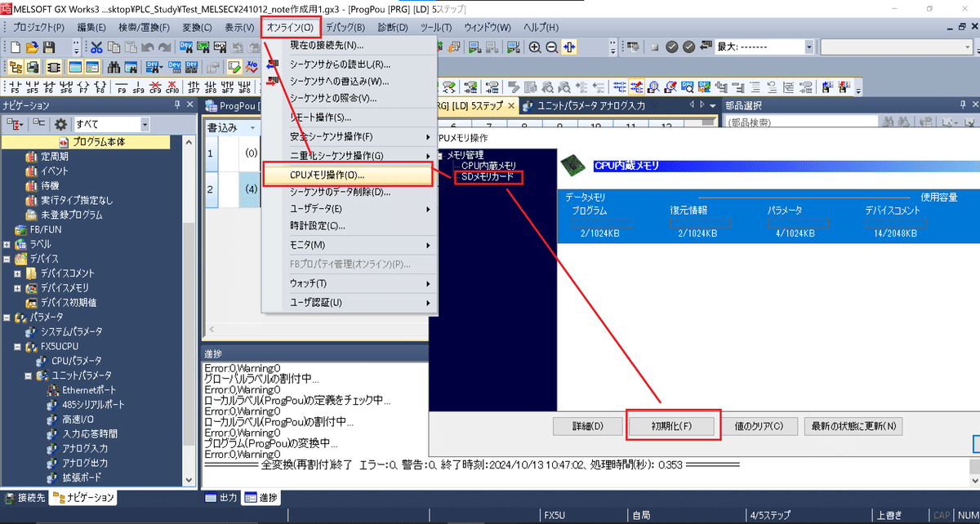Select システムパラメータ in the navigation tree
This screenshot has width=980, height=524.
[72, 331]
